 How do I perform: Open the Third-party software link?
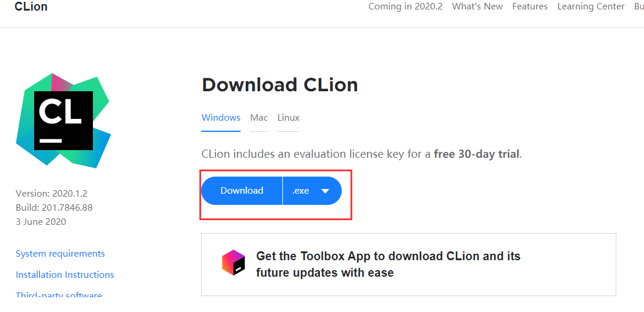click(59, 295)
